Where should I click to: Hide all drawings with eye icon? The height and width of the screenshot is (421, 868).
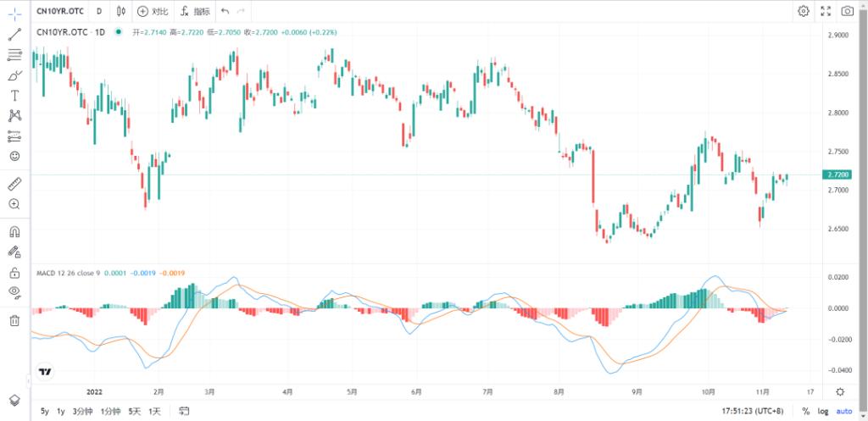14,292
